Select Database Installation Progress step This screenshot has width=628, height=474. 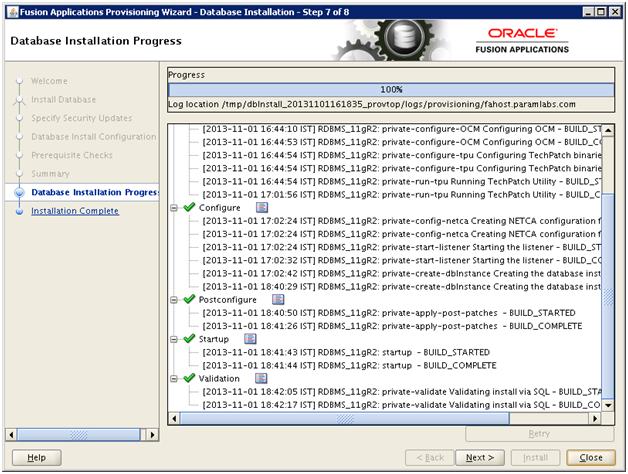[95, 192]
